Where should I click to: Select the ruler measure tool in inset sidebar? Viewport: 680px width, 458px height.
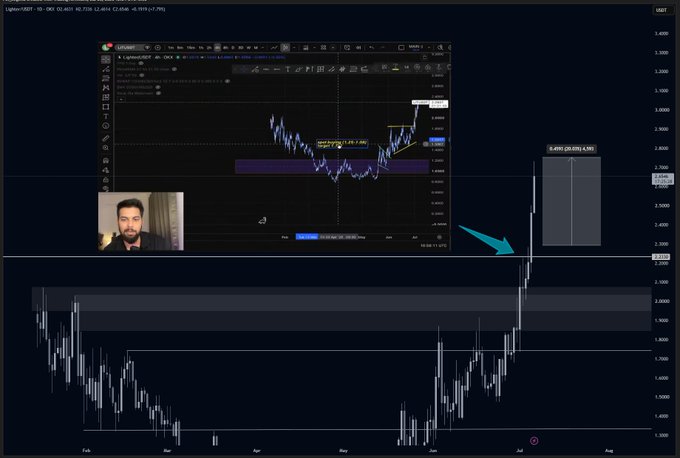point(106,139)
